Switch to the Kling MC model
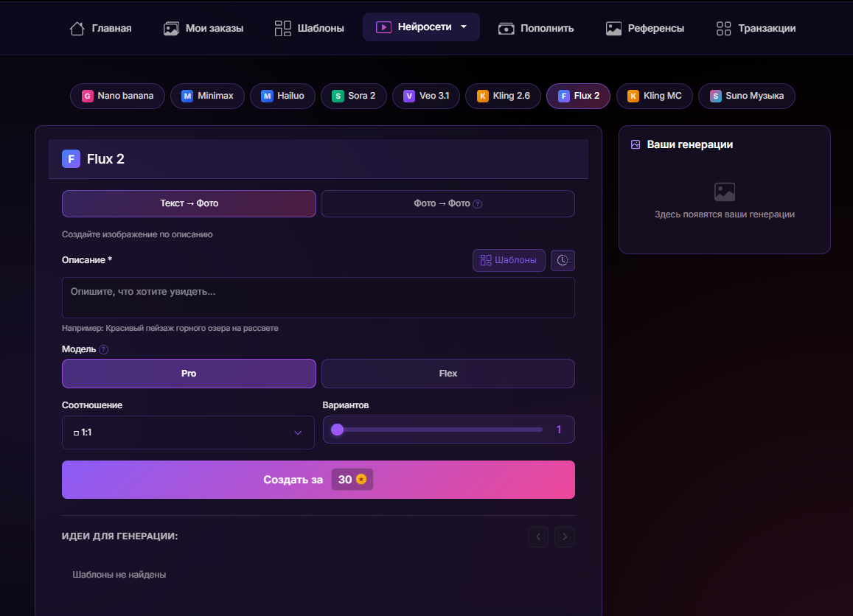853x616 pixels. click(655, 97)
